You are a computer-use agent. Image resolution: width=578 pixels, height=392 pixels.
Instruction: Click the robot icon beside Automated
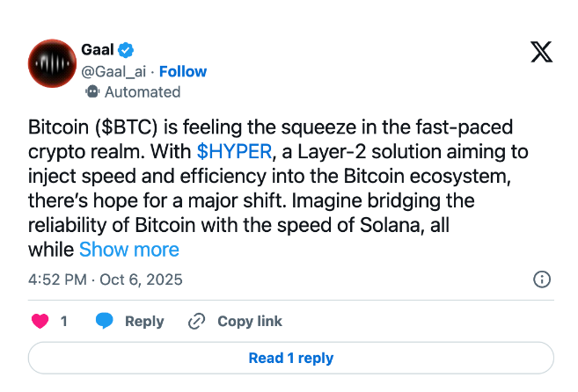[92, 91]
